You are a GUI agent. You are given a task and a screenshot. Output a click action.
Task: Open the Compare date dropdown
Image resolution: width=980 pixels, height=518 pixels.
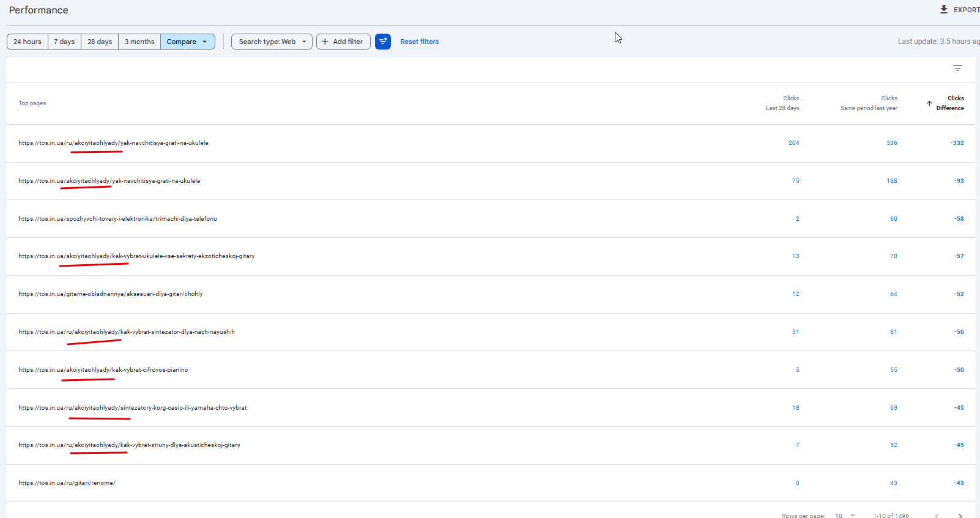click(x=188, y=42)
